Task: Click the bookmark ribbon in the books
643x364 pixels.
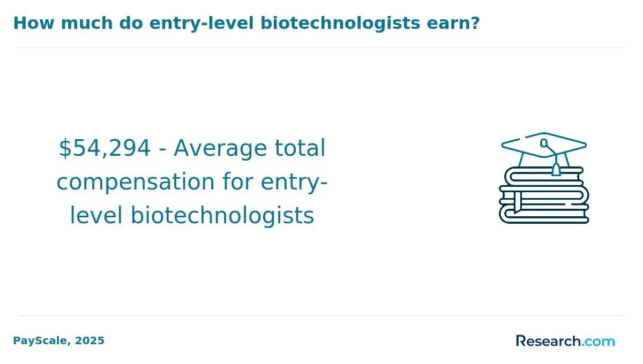Action: point(518,202)
